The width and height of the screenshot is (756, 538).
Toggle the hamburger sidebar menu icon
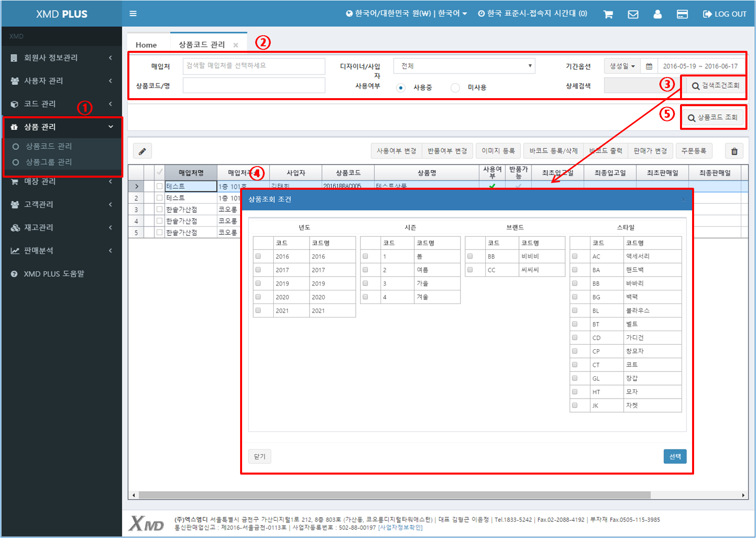point(133,14)
